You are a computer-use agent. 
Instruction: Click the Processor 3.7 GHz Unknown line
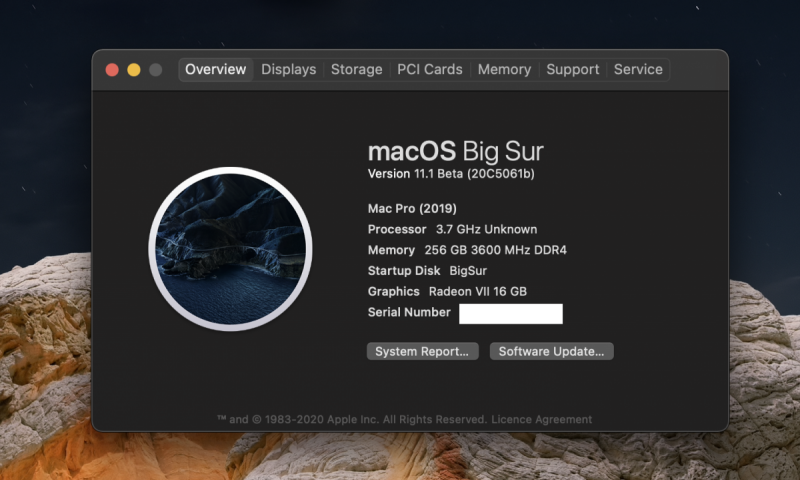click(x=452, y=229)
